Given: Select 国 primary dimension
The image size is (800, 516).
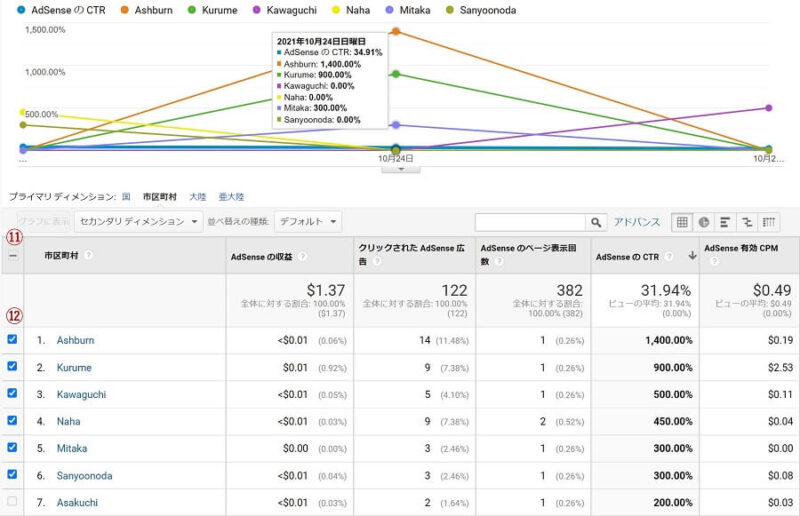Looking at the screenshot, I should coord(126,196).
